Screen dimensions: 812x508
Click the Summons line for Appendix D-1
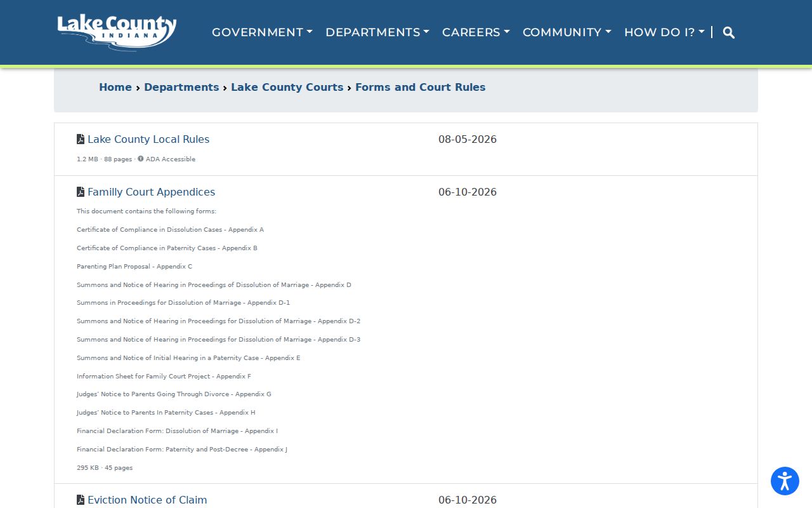pyautogui.click(x=183, y=302)
